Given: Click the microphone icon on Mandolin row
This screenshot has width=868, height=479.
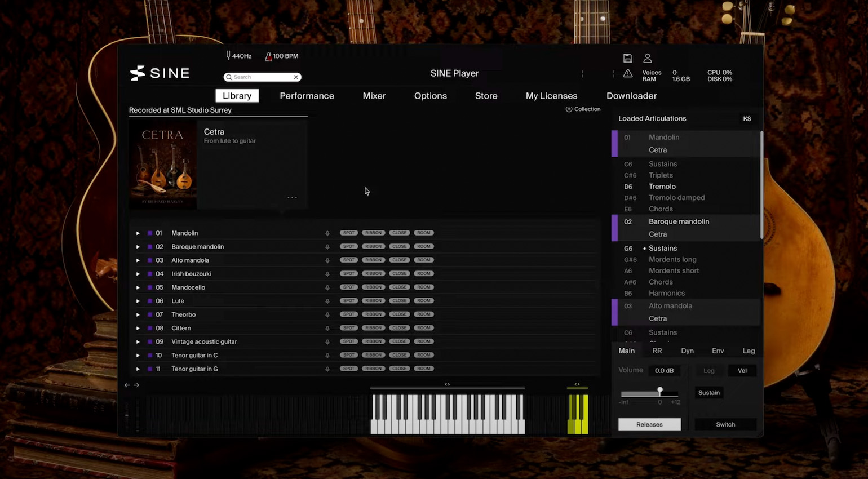Looking at the screenshot, I should pyautogui.click(x=327, y=233).
